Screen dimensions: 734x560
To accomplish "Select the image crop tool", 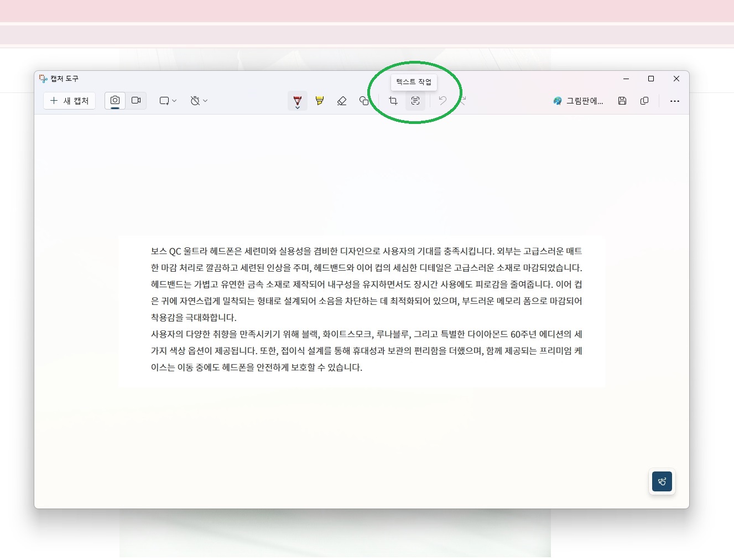I will pyautogui.click(x=393, y=101).
